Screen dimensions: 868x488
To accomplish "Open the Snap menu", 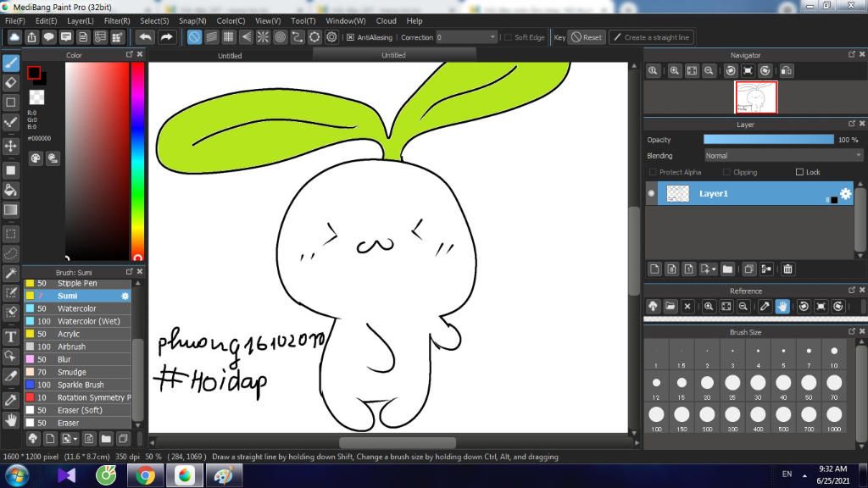I will point(192,20).
